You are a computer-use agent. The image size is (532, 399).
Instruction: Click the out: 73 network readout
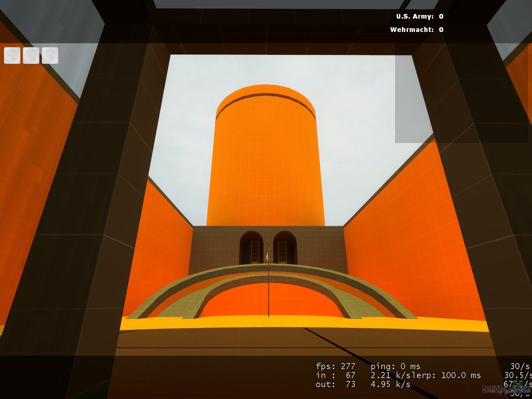coord(335,384)
